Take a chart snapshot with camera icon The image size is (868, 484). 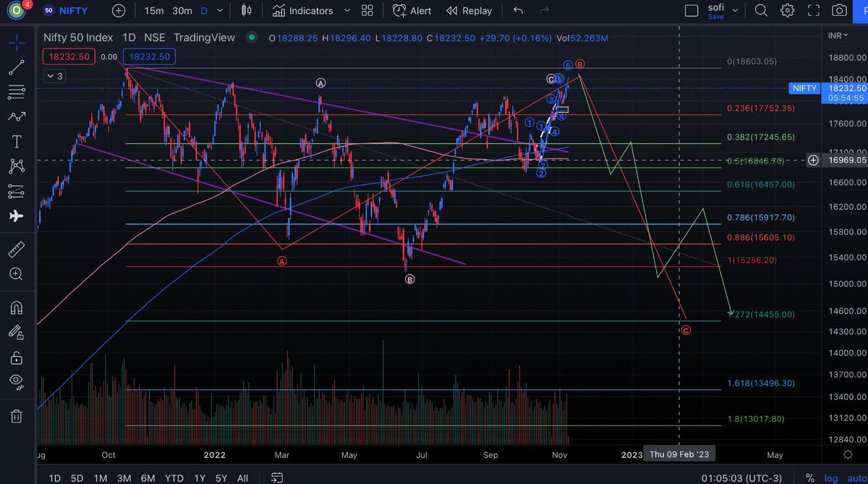click(x=839, y=11)
